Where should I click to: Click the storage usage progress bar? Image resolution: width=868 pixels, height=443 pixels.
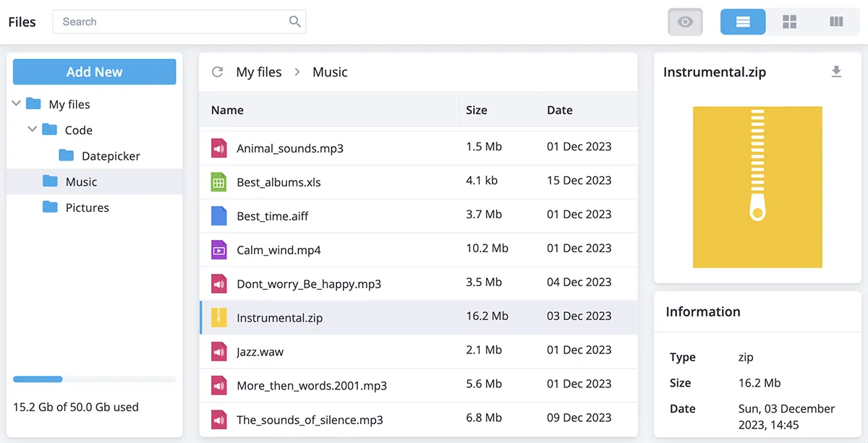coord(94,379)
